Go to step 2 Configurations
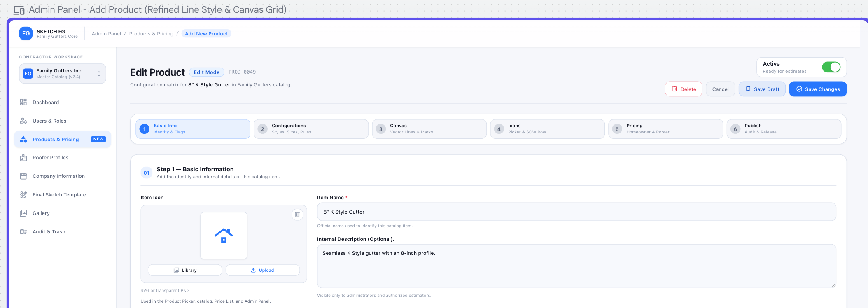 pos(311,129)
